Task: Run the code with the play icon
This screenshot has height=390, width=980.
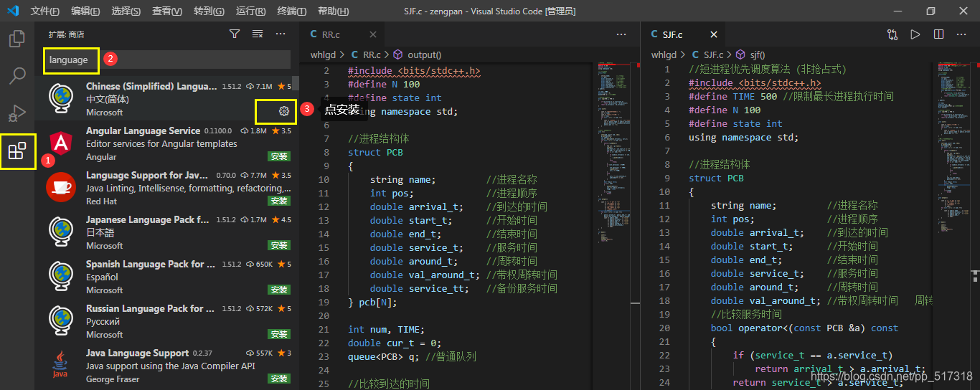Action: pyautogui.click(x=915, y=34)
